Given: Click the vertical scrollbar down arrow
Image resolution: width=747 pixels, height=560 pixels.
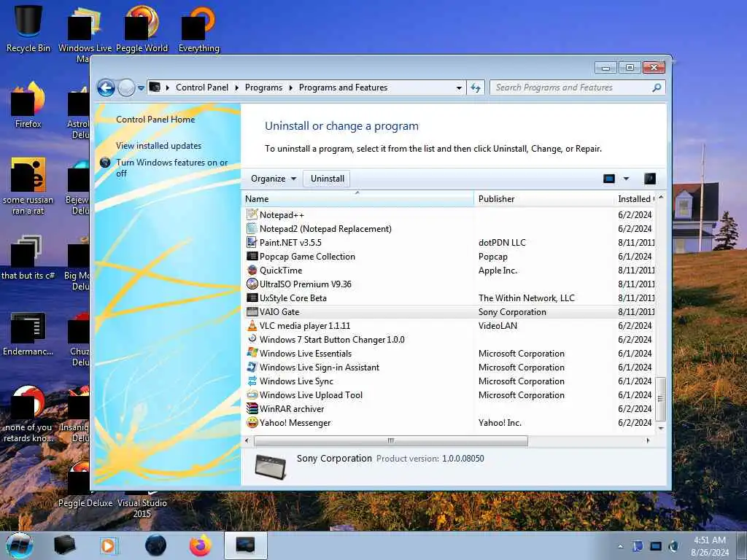Looking at the screenshot, I should pyautogui.click(x=661, y=428).
